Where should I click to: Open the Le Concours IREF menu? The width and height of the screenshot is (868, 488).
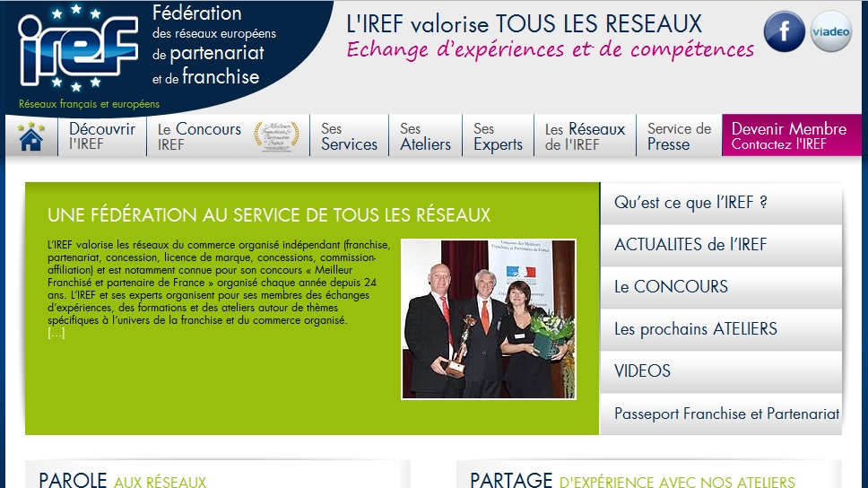coord(199,136)
